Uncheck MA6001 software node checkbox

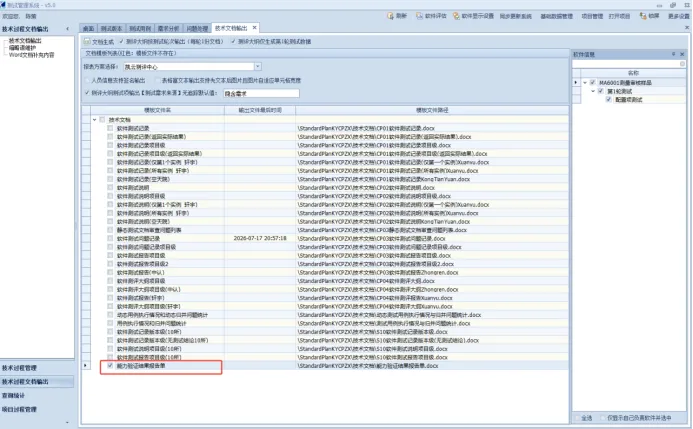point(593,82)
